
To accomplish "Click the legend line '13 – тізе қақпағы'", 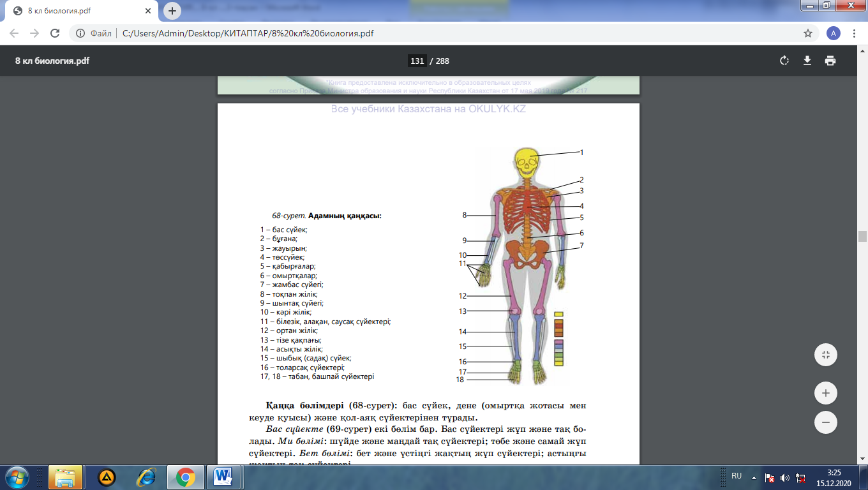I will (290, 340).
